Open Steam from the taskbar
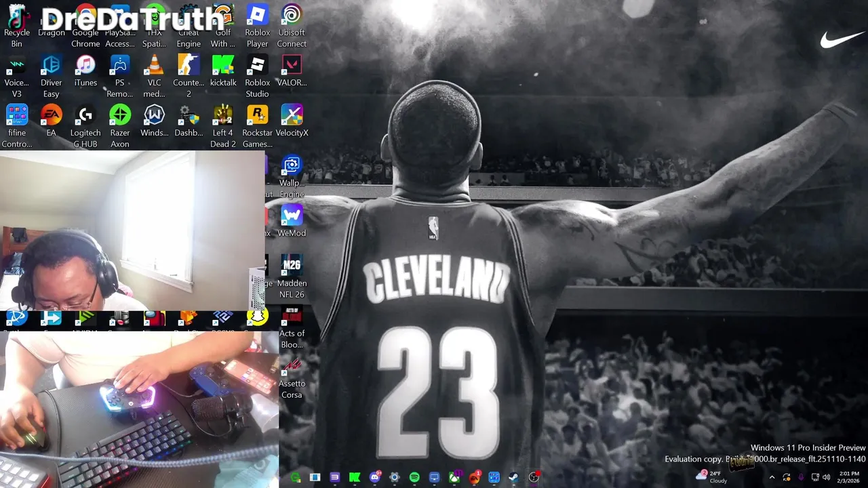Screen dimensions: 868x488 514,477
